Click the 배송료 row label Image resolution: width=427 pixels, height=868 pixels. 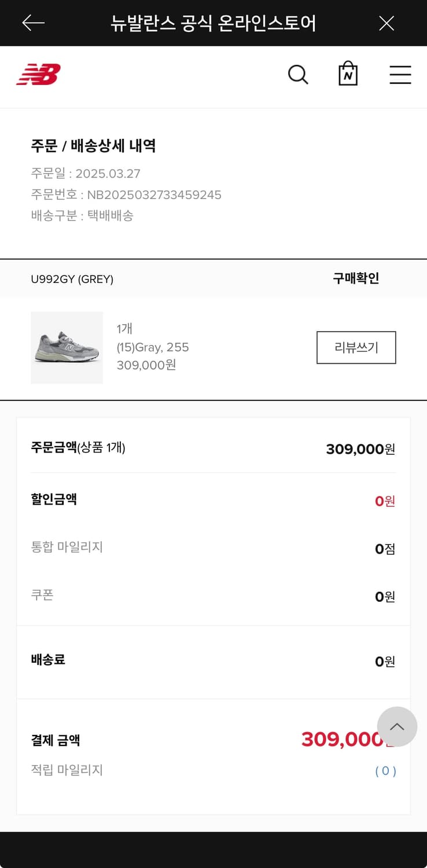click(x=48, y=660)
